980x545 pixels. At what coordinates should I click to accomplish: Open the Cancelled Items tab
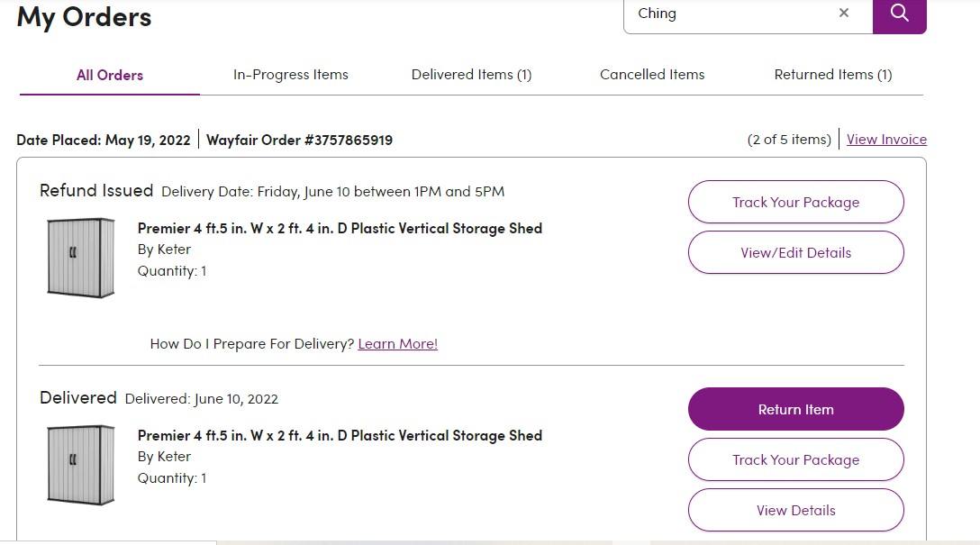pyautogui.click(x=652, y=75)
